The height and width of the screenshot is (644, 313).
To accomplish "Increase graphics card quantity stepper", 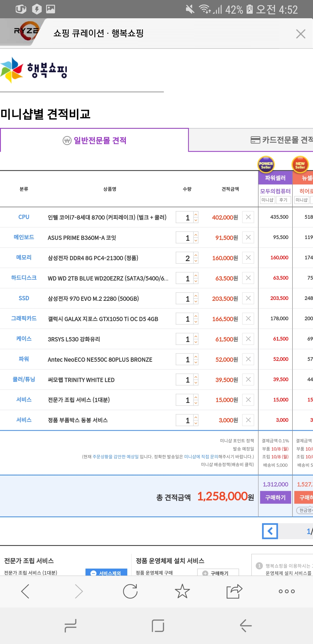I will click(196, 316).
